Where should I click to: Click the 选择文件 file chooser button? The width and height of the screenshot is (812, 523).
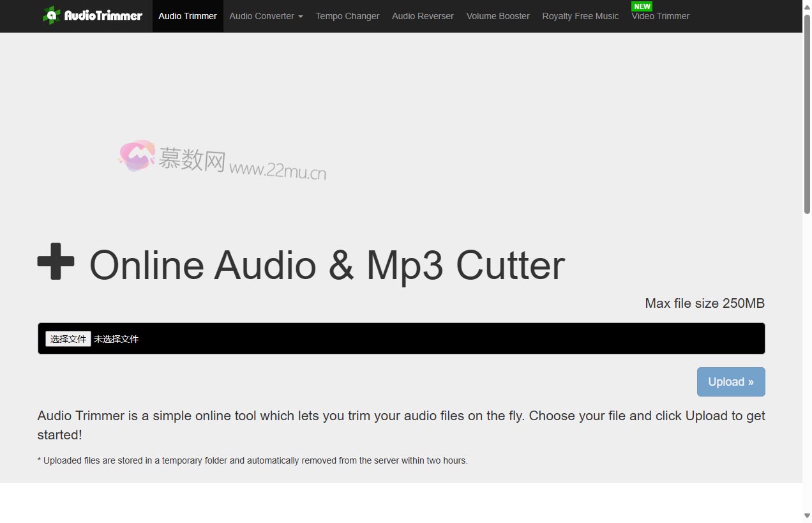coord(68,338)
